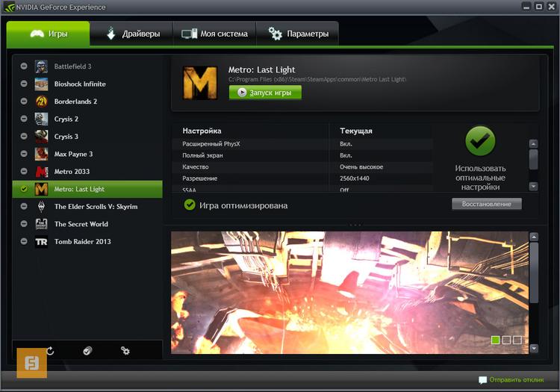Click settings table scroll up arrow
Screen dimensions: 560x392
point(533,143)
